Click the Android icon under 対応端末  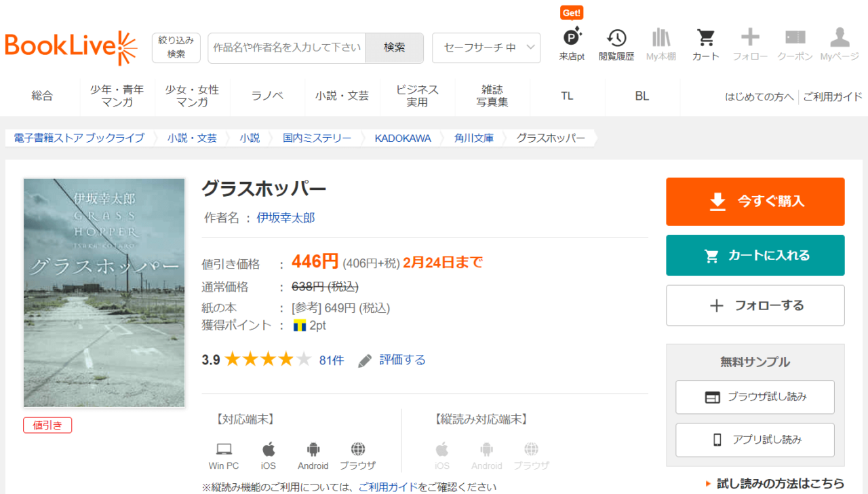point(313,449)
